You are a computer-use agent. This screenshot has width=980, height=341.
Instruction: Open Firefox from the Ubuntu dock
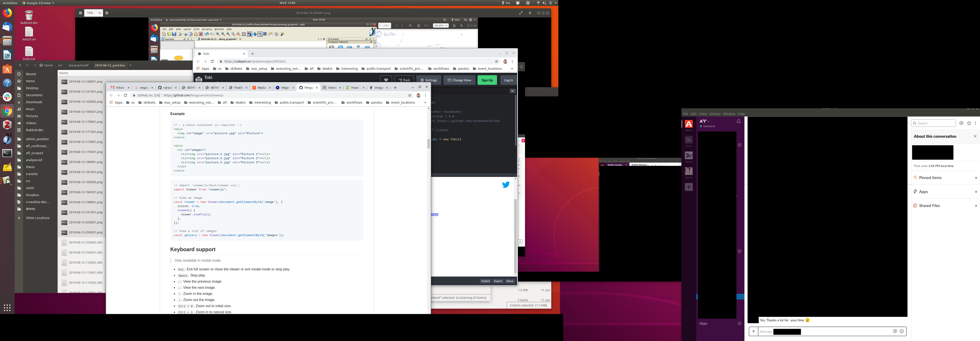tap(7, 13)
